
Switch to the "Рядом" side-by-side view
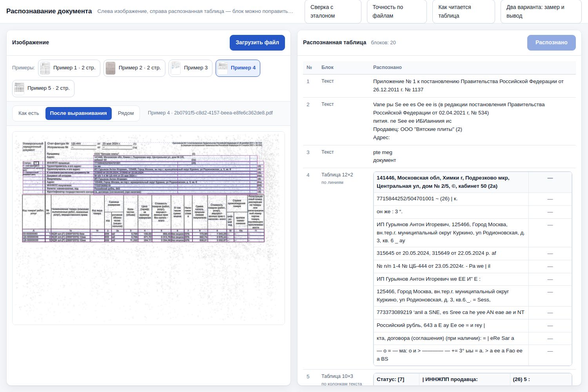[x=126, y=113]
